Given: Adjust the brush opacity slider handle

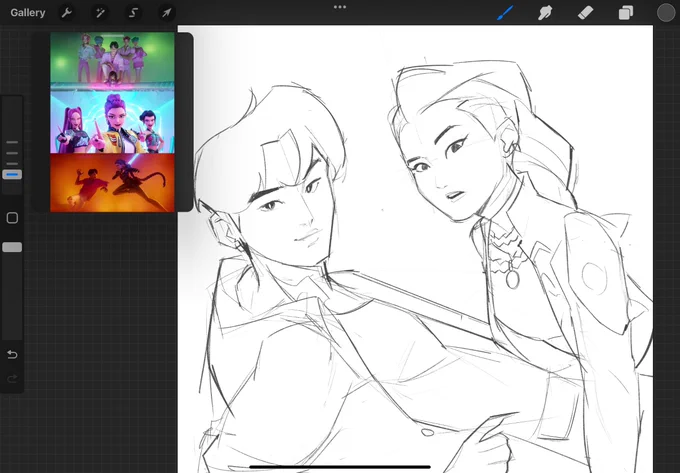Looking at the screenshot, I should point(12,247).
